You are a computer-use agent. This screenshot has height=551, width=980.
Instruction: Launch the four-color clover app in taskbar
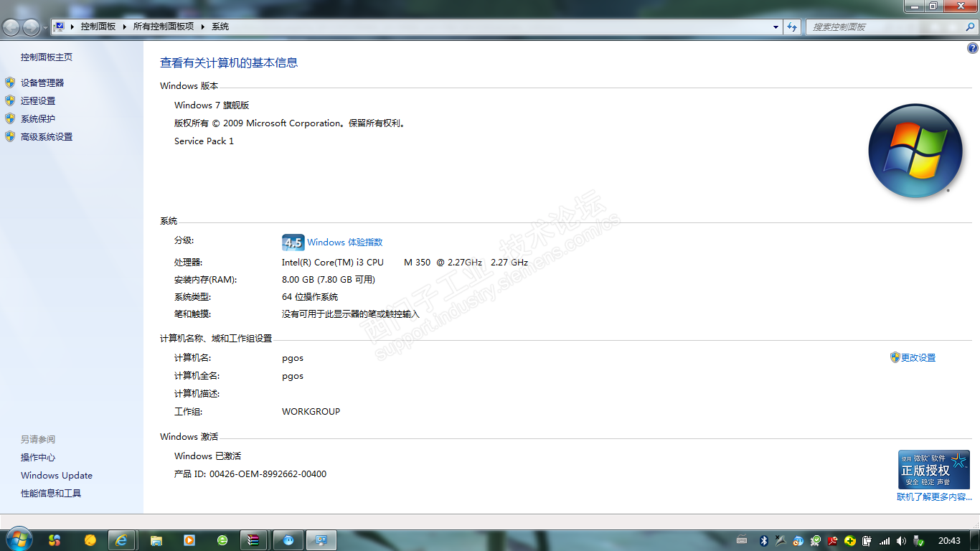[x=55, y=540]
